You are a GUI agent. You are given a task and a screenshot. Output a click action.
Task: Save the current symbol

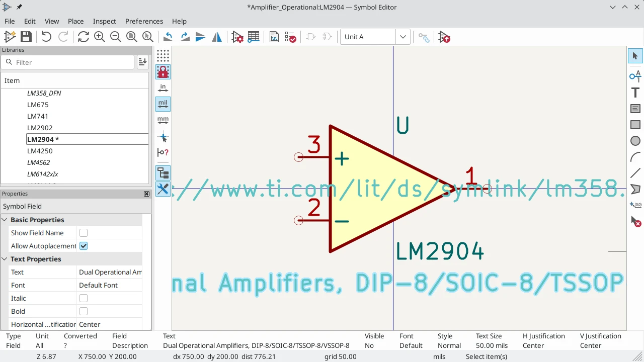coord(26,36)
